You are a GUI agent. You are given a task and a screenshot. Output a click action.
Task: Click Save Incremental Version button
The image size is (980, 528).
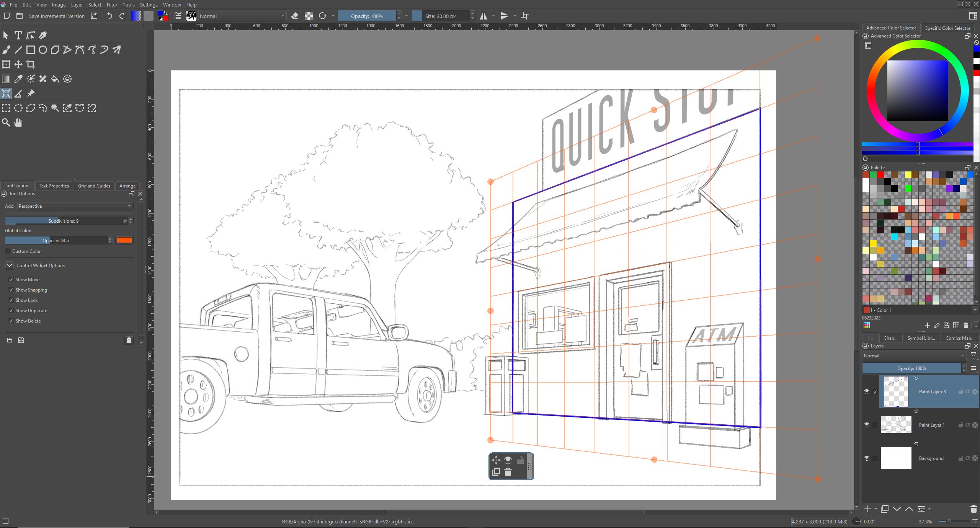pyautogui.click(x=57, y=16)
